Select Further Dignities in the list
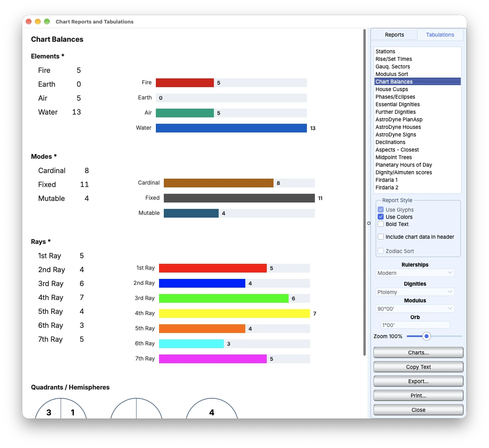Image resolution: width=489 pixels, height=448 pixels. pos(418,112)
